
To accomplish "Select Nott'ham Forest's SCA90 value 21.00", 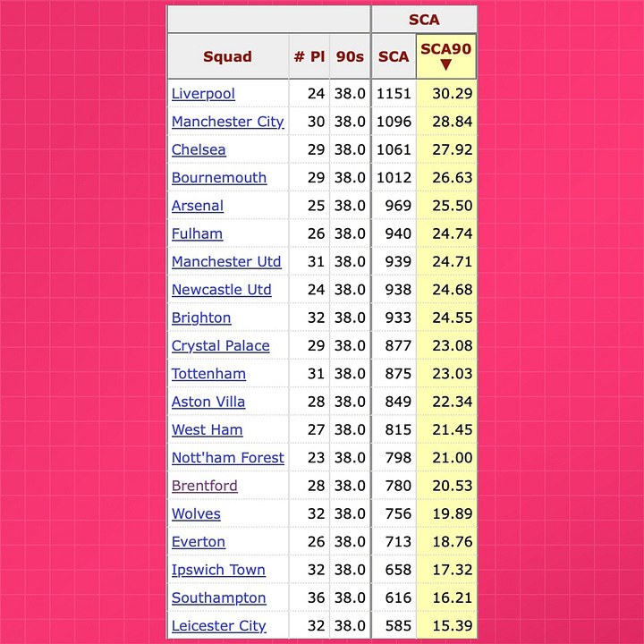I will (453, 458).
